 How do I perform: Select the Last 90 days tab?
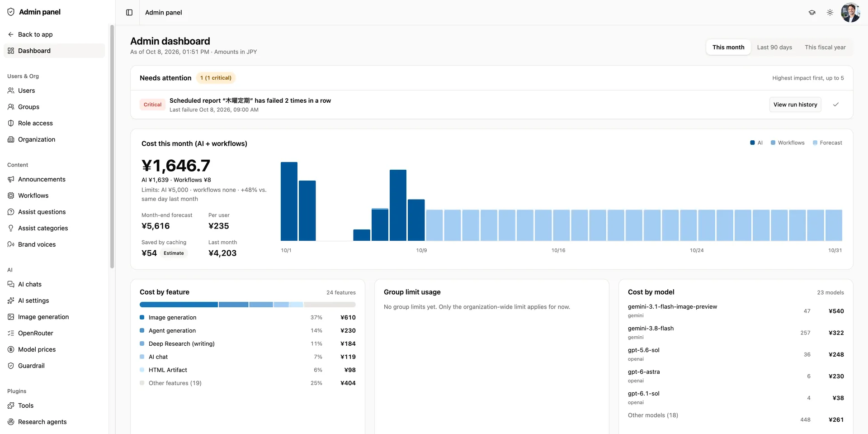pyautogui.click(x=774, y=47)
